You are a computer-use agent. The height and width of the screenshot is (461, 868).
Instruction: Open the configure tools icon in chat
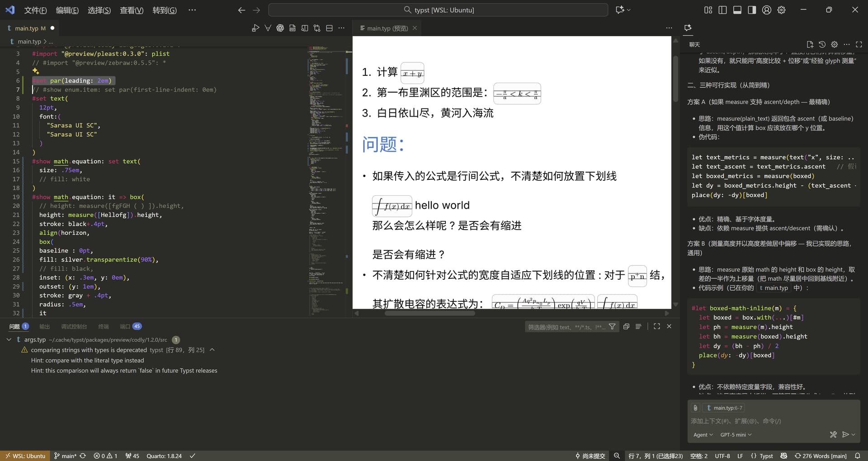(x=833, y=434)
